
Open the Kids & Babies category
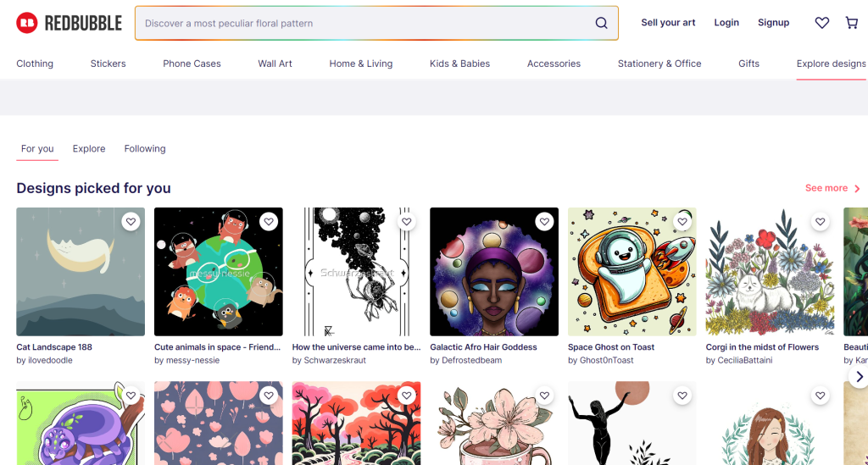coord(459,64)
